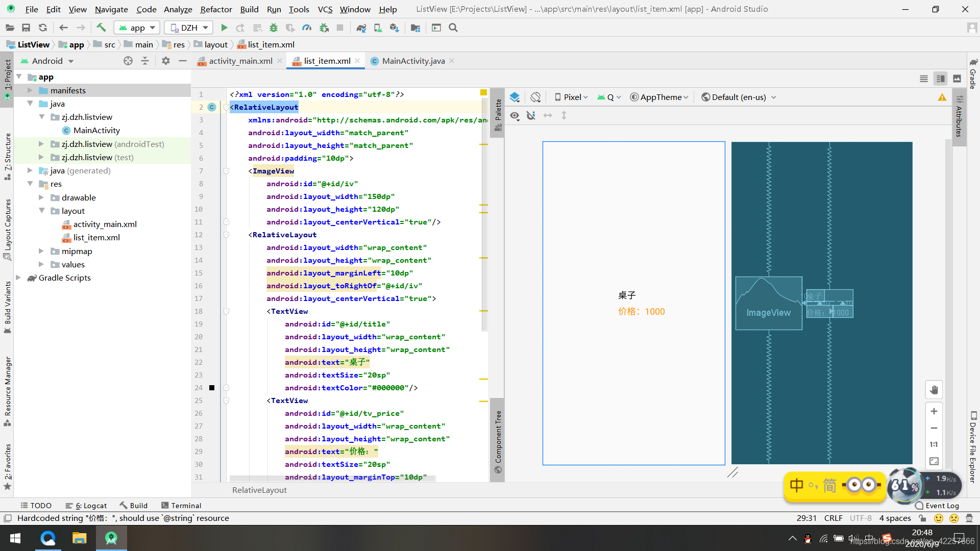
Task: Switch editor to Code-only view mode
Action: [923, 79]
